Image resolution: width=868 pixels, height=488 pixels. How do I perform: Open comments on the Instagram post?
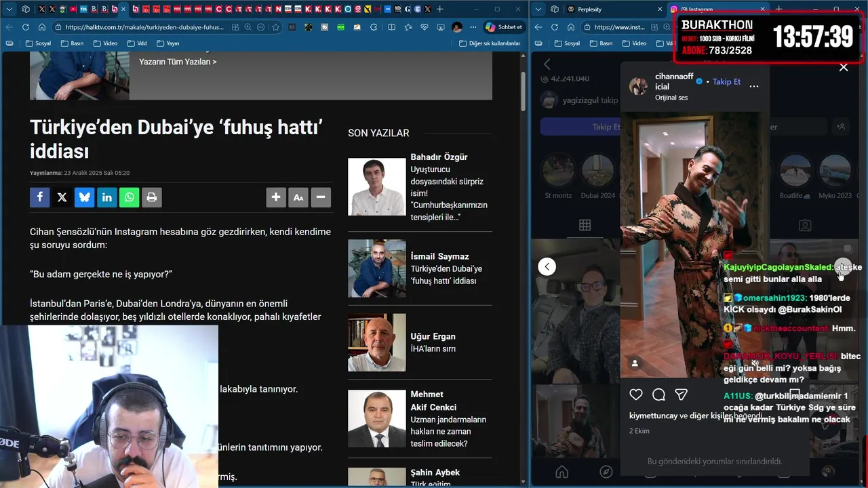click(658, 394)
